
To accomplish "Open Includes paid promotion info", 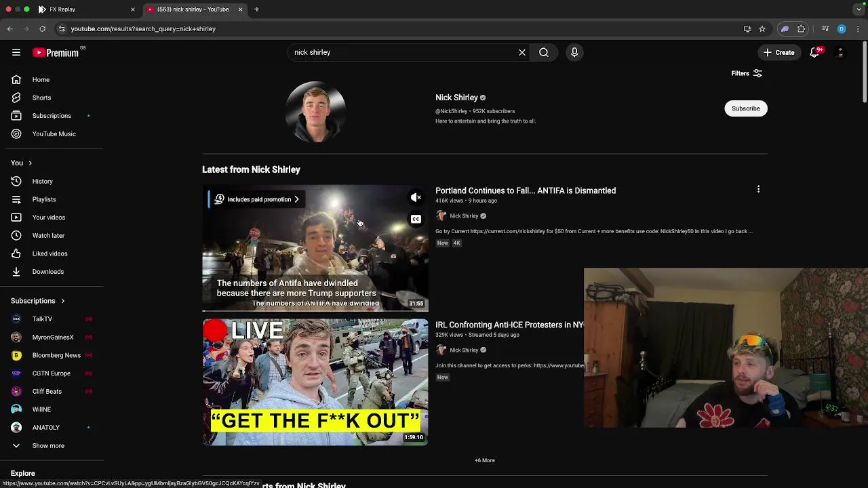I will pos(256,199).
